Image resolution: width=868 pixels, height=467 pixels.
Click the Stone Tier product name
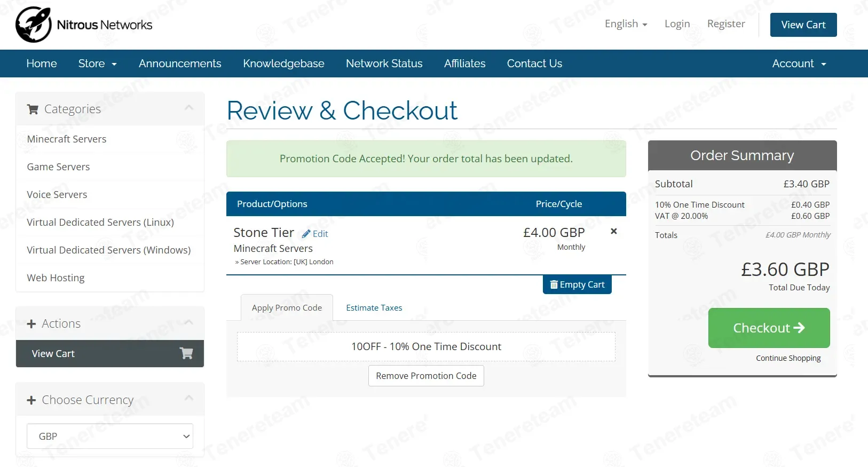click(264, 233)
